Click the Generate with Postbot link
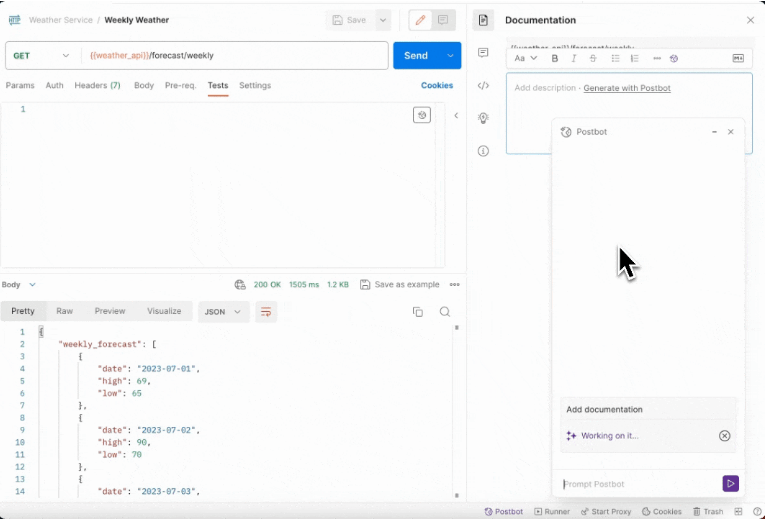The height and width of the screenshot is (521, 765). click(627, 88)
